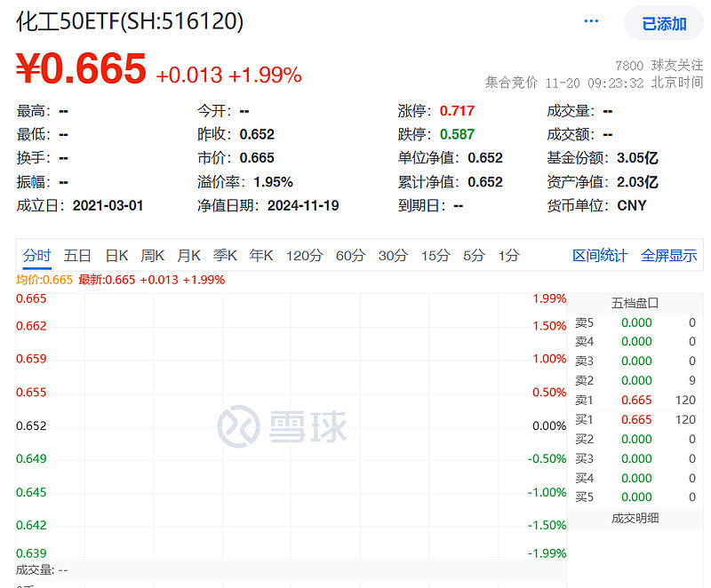Switch to the 120分 chart tab
Viewport: 711px width, 588px height.
(304, 256)
